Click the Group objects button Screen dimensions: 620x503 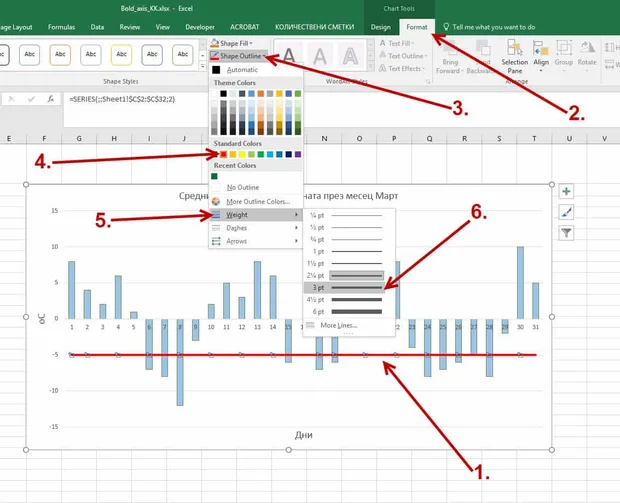coord(563,56)
